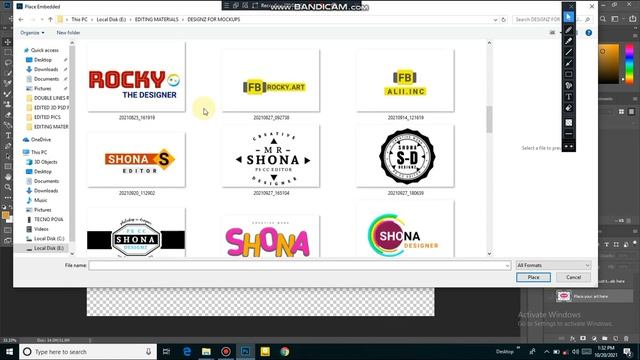Screen dimensions: 640x360
Task: Select the highlighter tool in Bandicam toolbar
Action: click(x=569, y=41)
